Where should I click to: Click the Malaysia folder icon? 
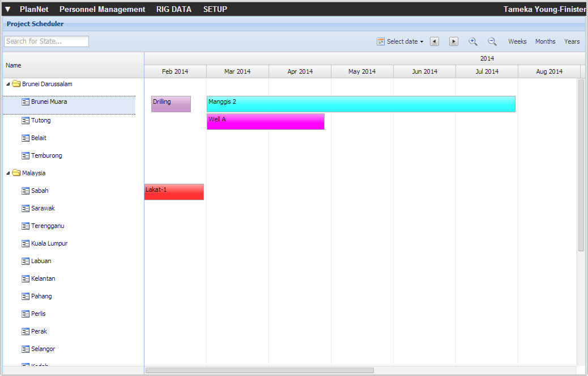pyautogui.click(x=16, y=173)
